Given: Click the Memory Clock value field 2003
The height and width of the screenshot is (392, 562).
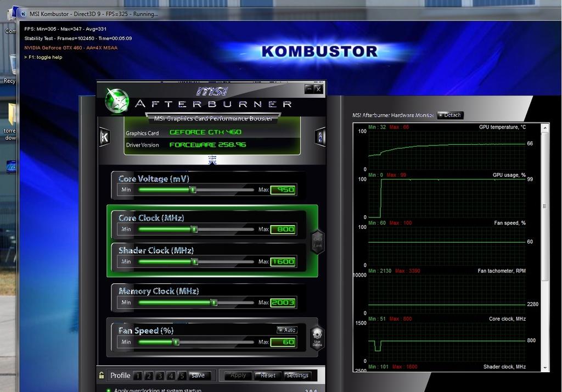Looking at the screenshot, I should 283,303.
